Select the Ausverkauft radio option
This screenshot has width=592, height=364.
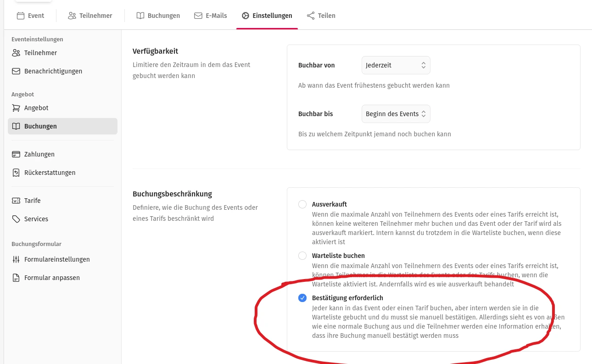302,204
